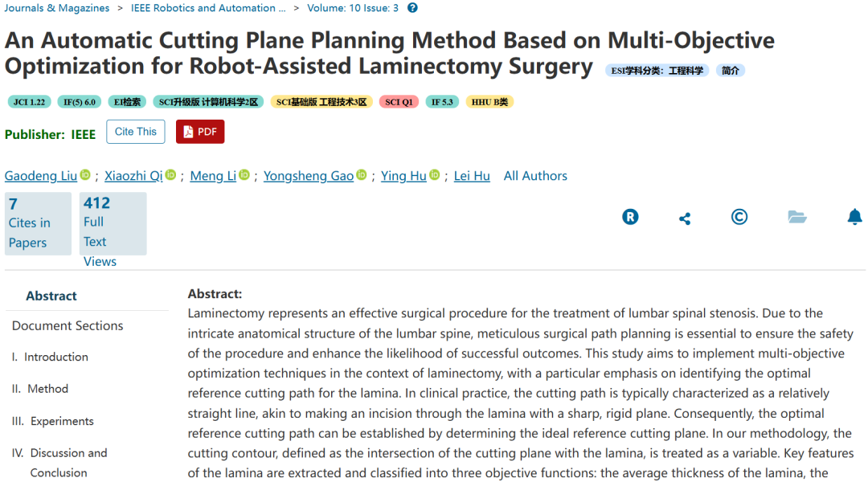868x482 pixels.
Task: Click the copyright icon
Action: [x=739, y=217]
